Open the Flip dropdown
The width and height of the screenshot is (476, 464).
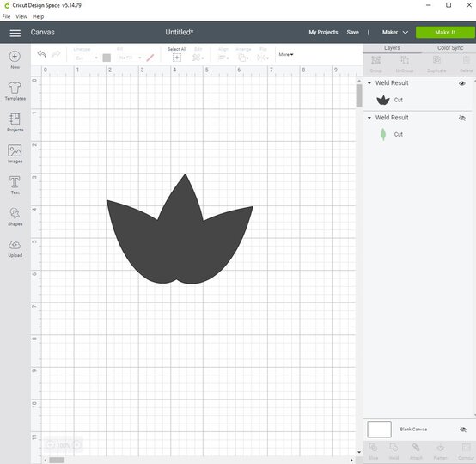263,58
